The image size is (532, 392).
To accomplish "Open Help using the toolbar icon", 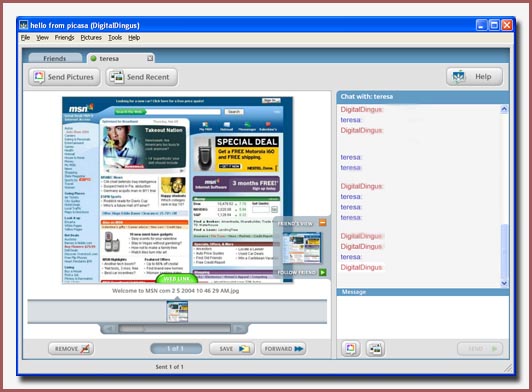I will point(474,77).
